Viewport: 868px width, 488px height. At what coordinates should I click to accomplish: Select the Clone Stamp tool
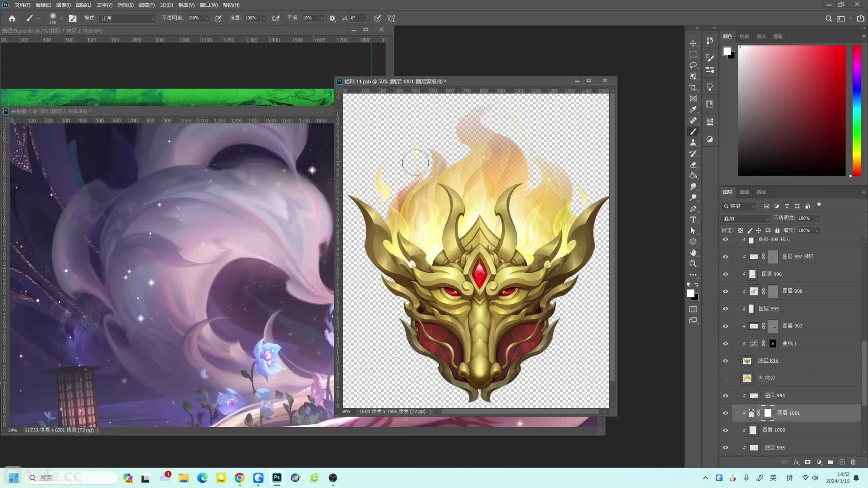point(693,142)
